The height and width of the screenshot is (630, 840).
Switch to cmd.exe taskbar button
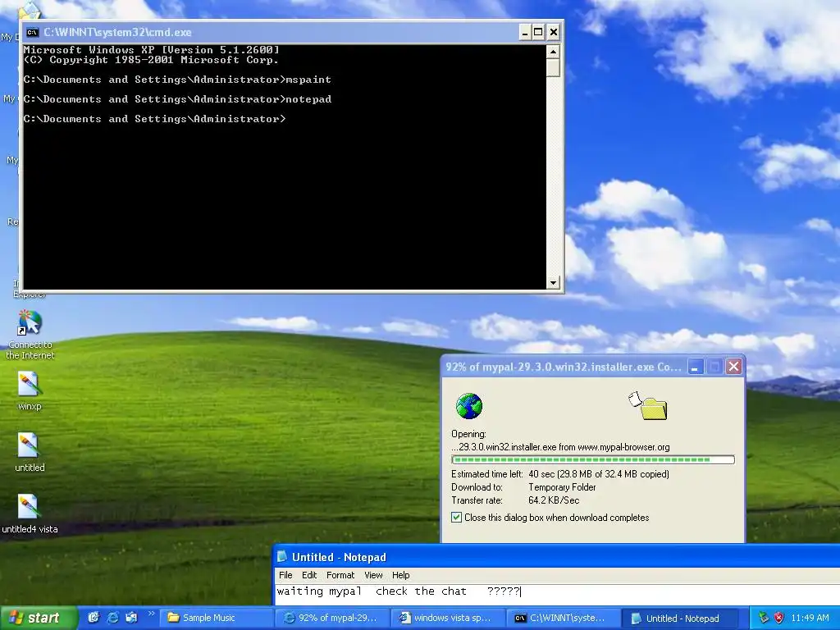(x=562, y=618)
